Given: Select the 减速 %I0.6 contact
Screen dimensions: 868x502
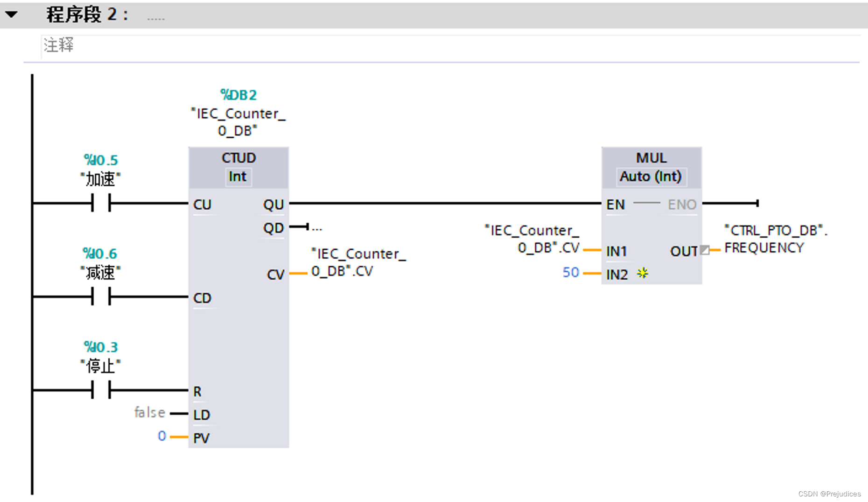Looking at the screenshot, I should tap(101, 297).
